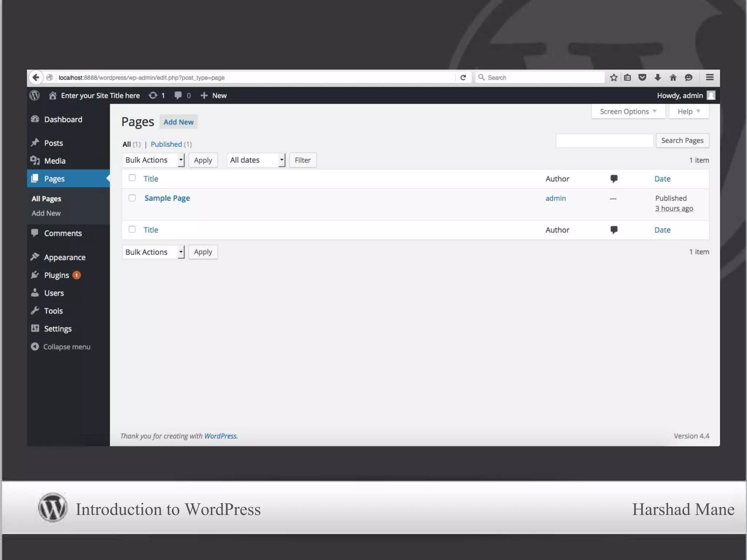Click Add New button beside Pages heading
Screen dimensions: 747x560
(178, 122)
